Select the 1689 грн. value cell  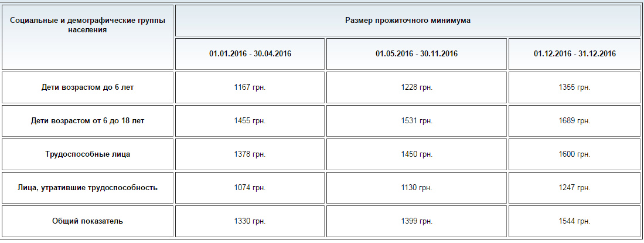(x=574, y=121)
